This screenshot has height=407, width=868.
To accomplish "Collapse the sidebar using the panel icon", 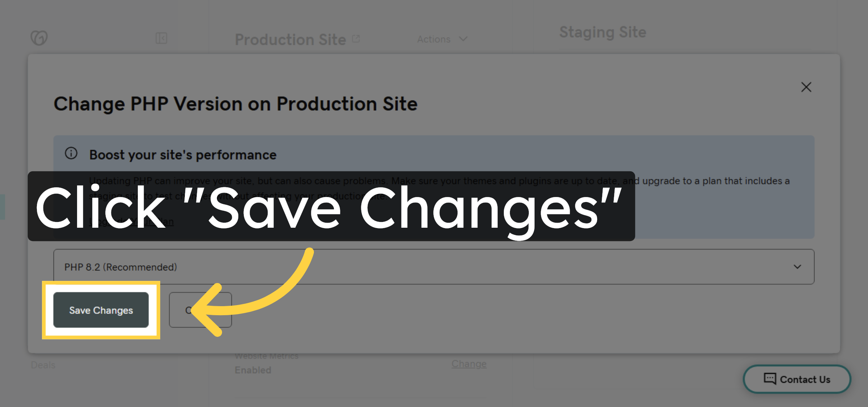I will click(x=162, y=38).
